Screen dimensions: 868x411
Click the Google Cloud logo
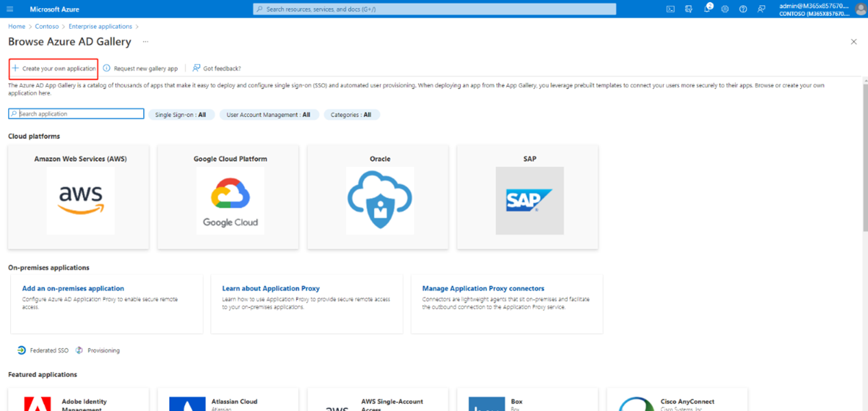230,201
